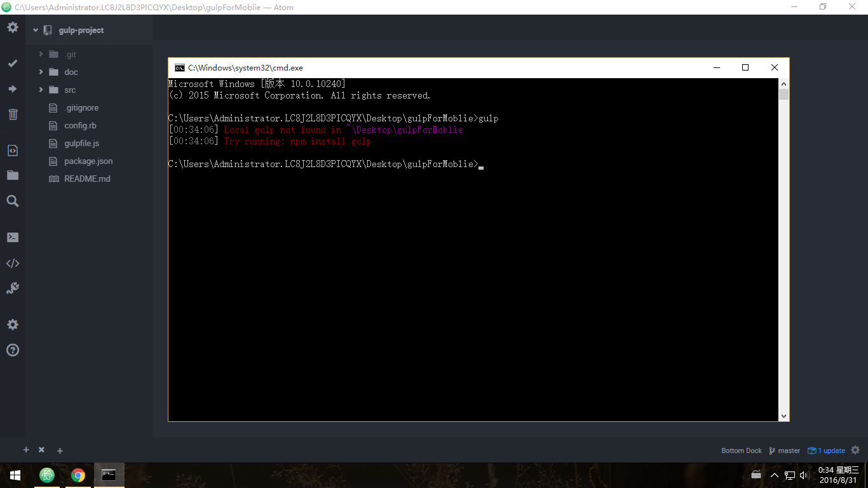Image resolution: width=868 pixels, height=488 pixels.
Task: Click the terminal icon in the left toolbar
Action: pyautogui.click(x=12, y=237)
